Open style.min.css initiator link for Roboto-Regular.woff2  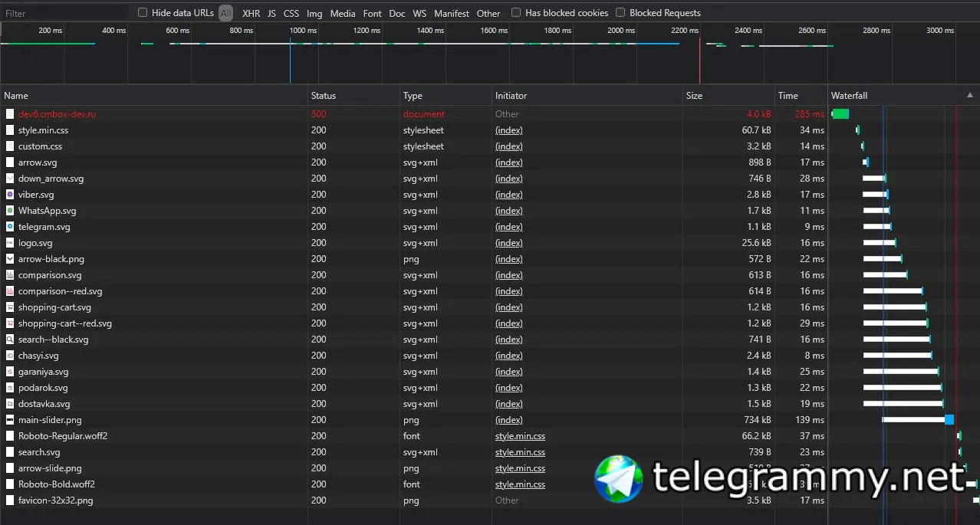click(x=520, y=436)
